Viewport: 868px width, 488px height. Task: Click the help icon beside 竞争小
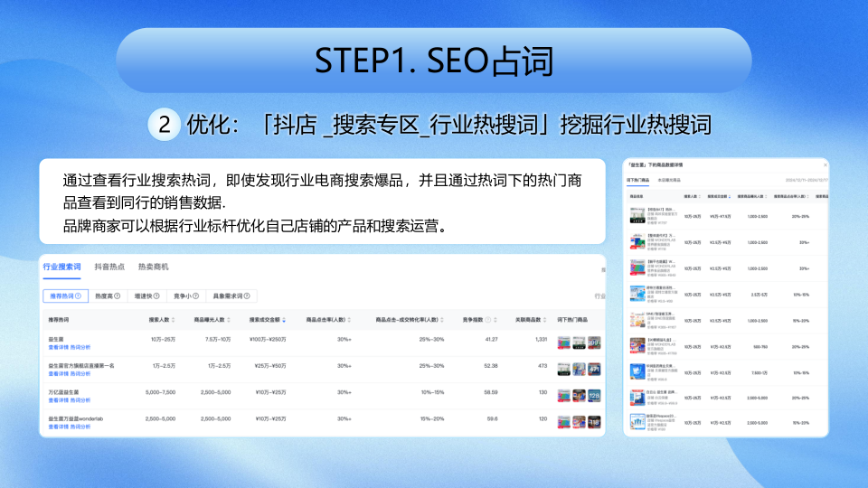pyautogui.click(x=196, y=296)
